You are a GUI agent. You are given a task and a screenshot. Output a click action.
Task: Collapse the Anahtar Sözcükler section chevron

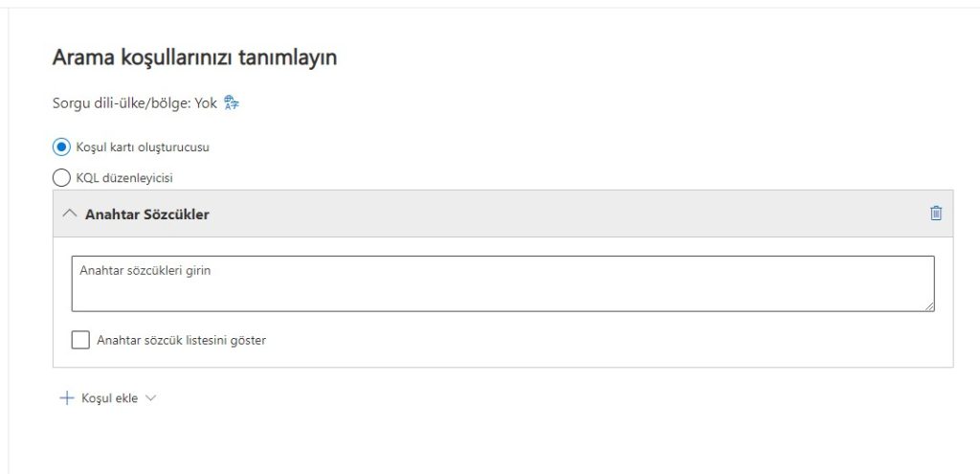[x=69, y=214]
